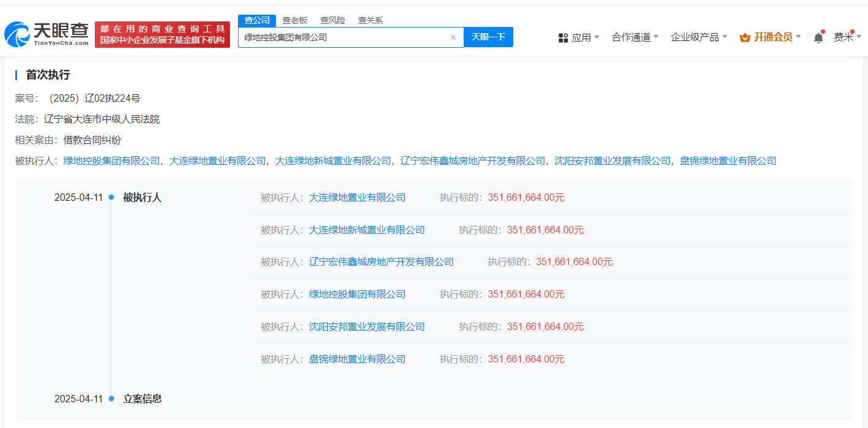
Task: Open 盘锦绿地置业有限公司 link in header list
Action: [728, 161]
